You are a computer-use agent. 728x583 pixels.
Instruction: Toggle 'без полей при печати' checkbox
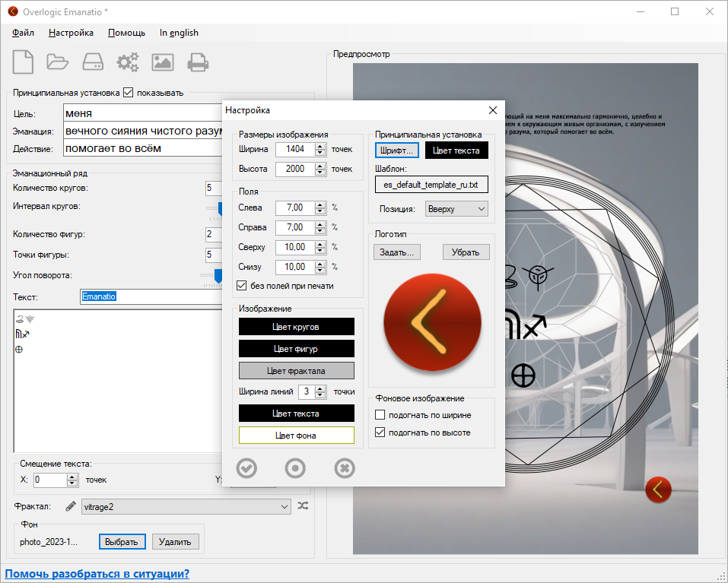click(x=243, y=286)
